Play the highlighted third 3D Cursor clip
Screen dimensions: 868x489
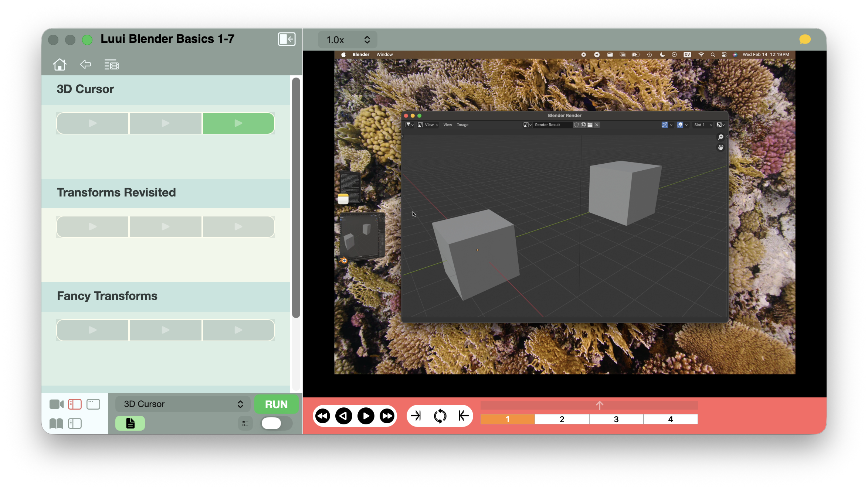(x=238, y=123)
